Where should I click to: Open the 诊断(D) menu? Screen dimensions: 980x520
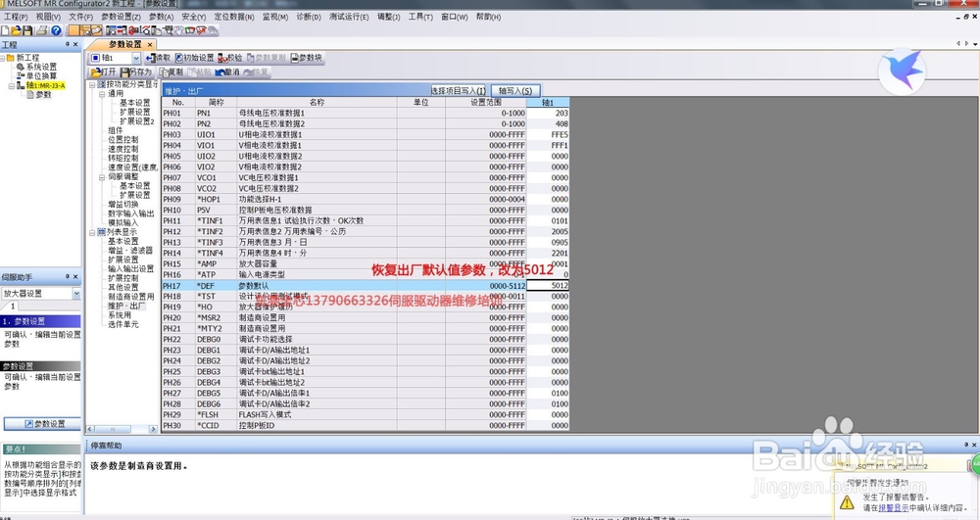pos(308,17)
